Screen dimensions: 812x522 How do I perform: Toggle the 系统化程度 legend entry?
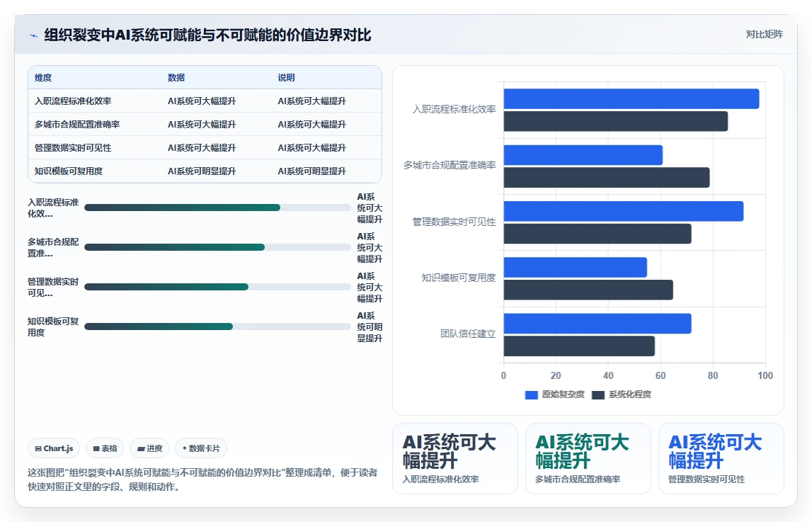622,395
